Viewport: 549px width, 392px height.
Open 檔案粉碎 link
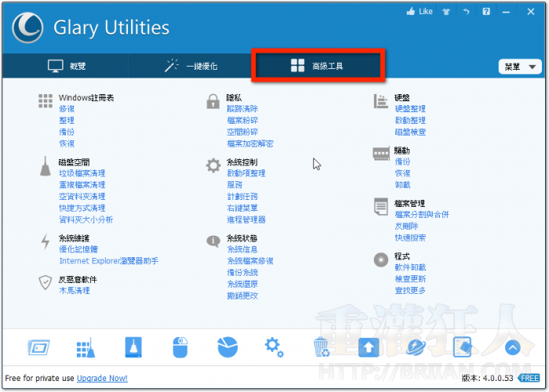click(242, 121)
